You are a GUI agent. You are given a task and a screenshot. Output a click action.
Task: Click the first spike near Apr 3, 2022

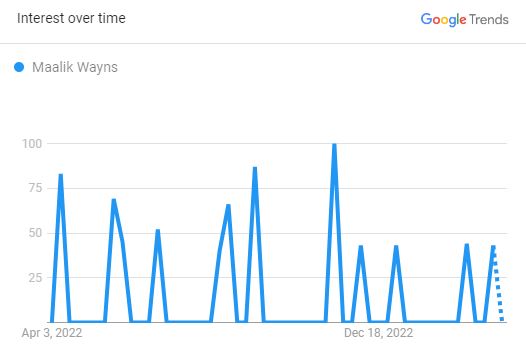pos(61,175)
